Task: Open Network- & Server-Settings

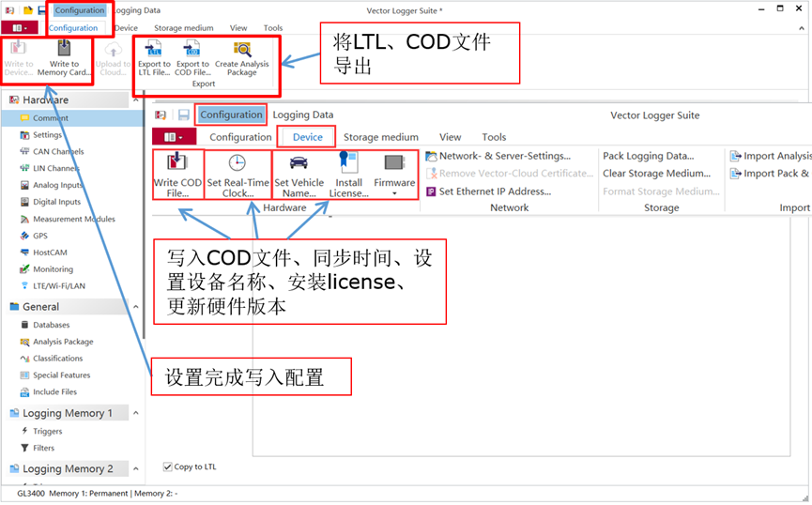Action: [498, 156]
